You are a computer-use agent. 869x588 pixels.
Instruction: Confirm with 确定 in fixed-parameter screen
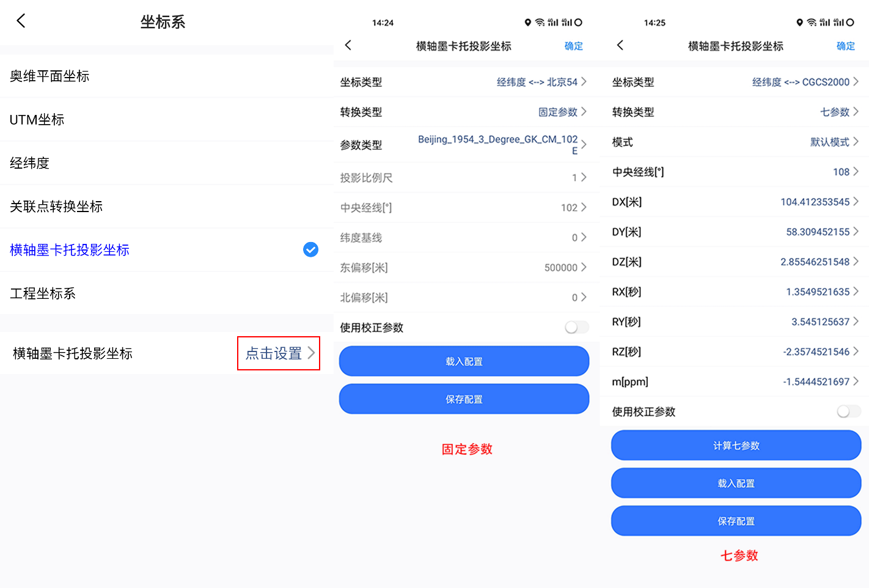pos(573,46)
